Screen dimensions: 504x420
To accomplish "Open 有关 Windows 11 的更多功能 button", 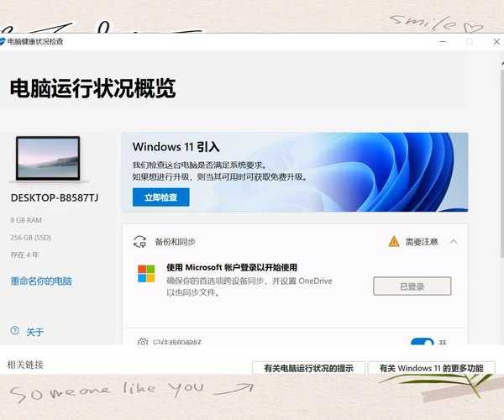I will click(x=432, y=368).
